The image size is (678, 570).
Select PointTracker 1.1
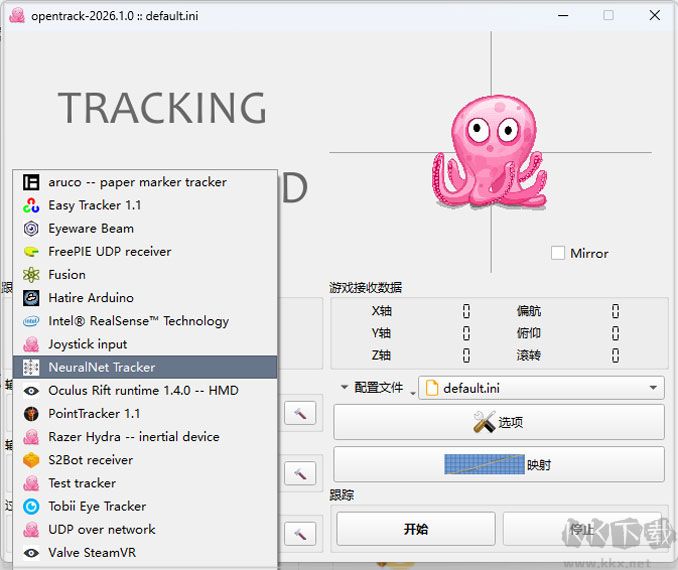coord(145,413)
